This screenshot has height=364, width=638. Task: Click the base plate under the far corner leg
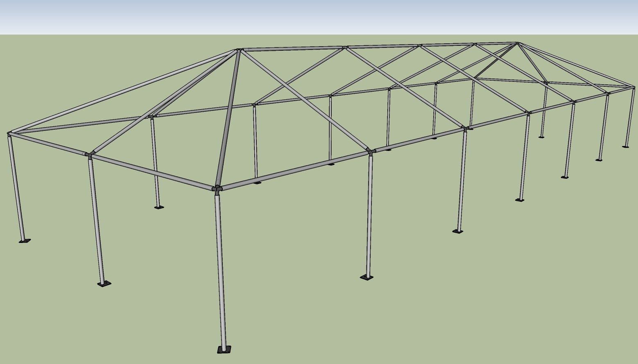pyautogui.click(x=626, y=146)
